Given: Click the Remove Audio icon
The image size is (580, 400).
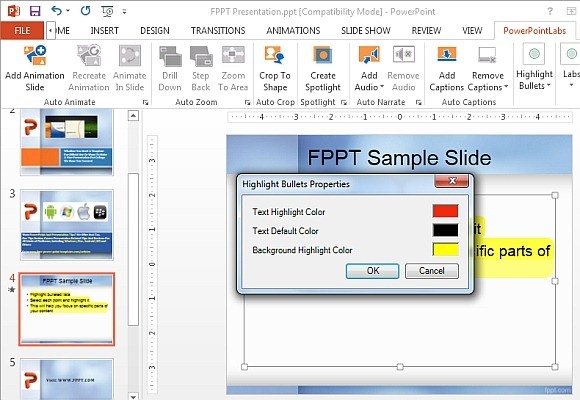Looking at the screenshot, I should pyautogui.click(x=404, y=55).
